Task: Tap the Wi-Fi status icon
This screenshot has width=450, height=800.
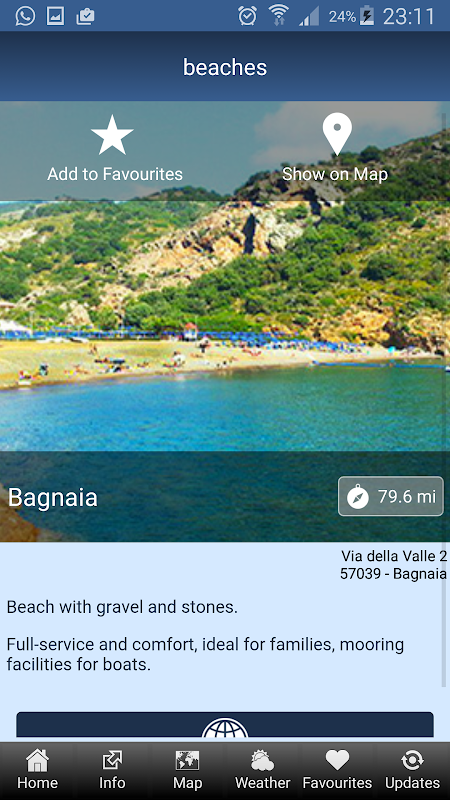Action: pyautogui.click(x=279, y=15)
